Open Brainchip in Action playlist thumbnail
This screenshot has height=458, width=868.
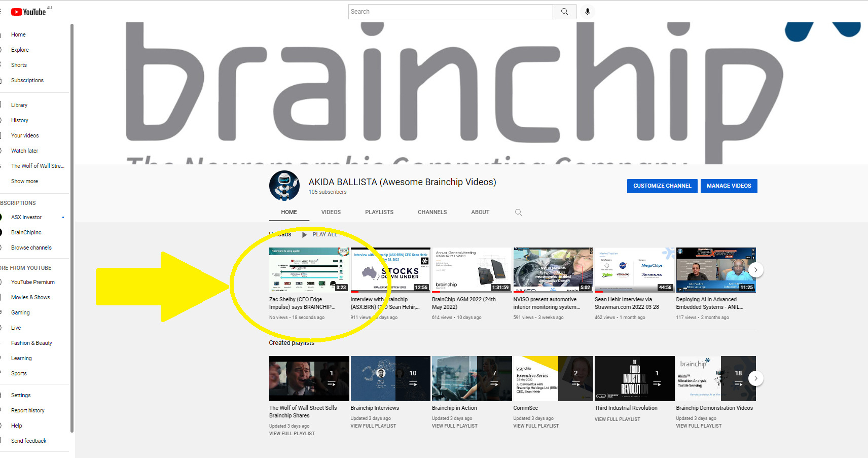click(472, 378)
